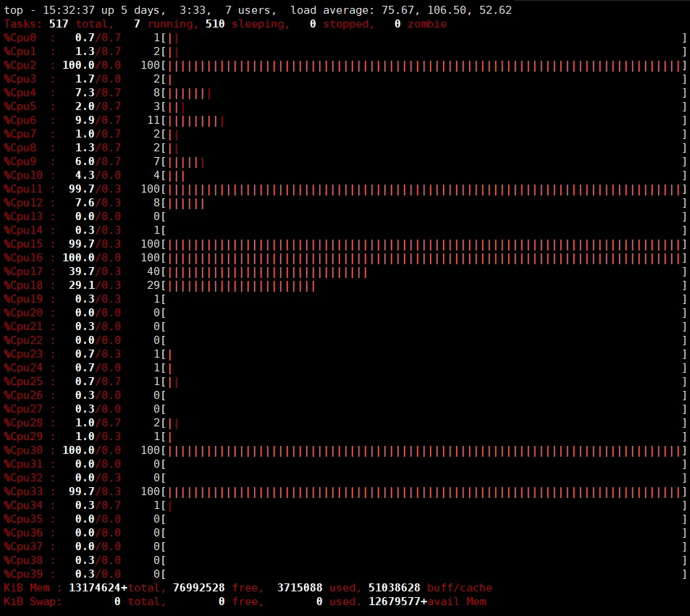This screenshot has width=690, height=616.
Task: Click the "KiB Swap" label
Action: click(30, 602)
